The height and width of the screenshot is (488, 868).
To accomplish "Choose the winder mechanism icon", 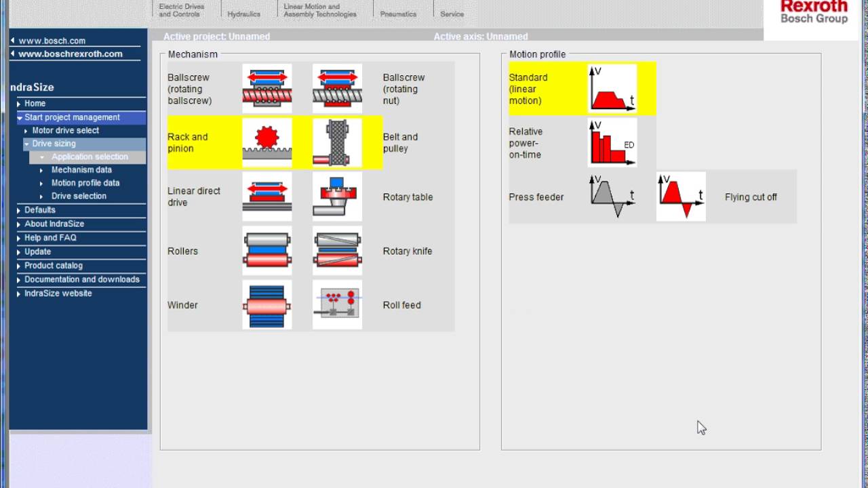I will click(267, 305).
